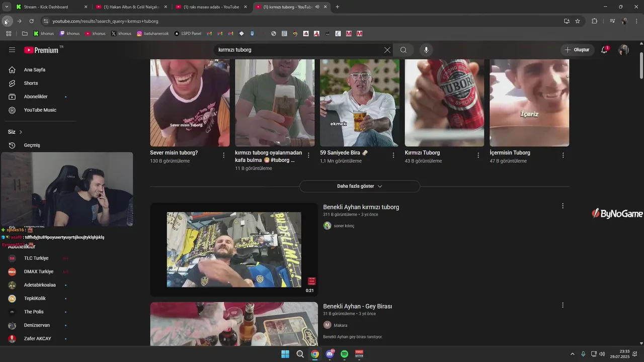Open the tab search dropdown arrow

click(7, 7)
